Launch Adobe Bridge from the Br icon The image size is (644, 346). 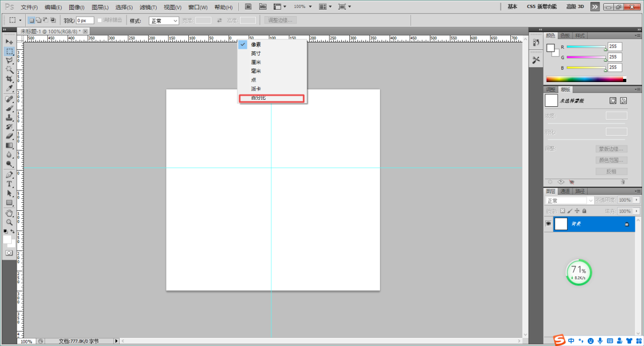[x=248, y=6]
